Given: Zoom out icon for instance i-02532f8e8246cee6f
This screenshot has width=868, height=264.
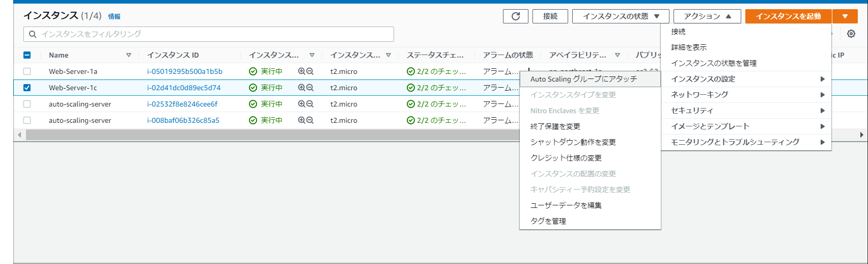Looking at the screenshot, I should (310, 104).
